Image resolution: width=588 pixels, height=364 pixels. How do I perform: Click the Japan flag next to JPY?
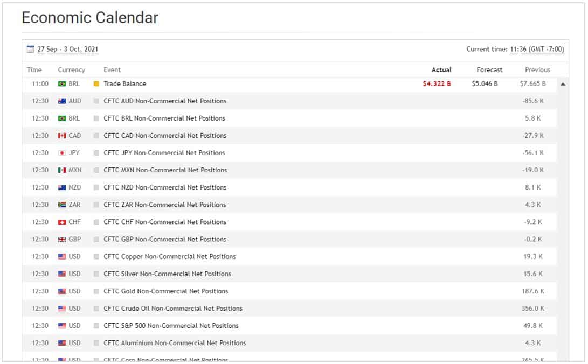click(62, 153)
